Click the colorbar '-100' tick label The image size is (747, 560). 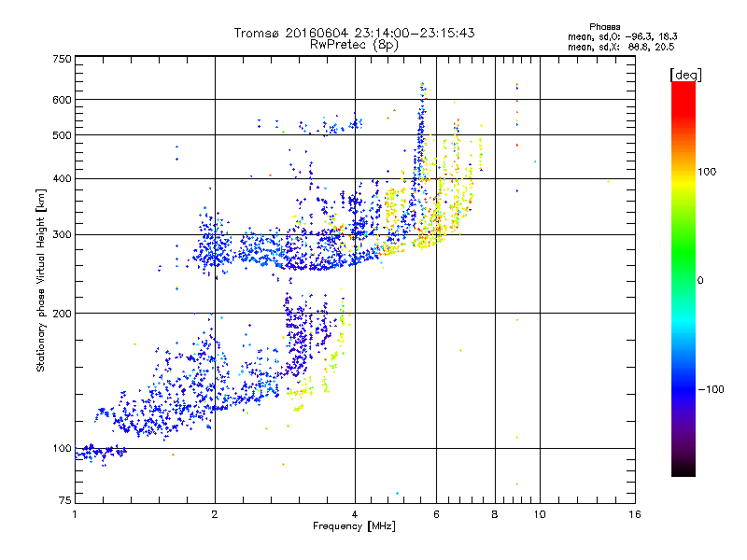[711, 389]
